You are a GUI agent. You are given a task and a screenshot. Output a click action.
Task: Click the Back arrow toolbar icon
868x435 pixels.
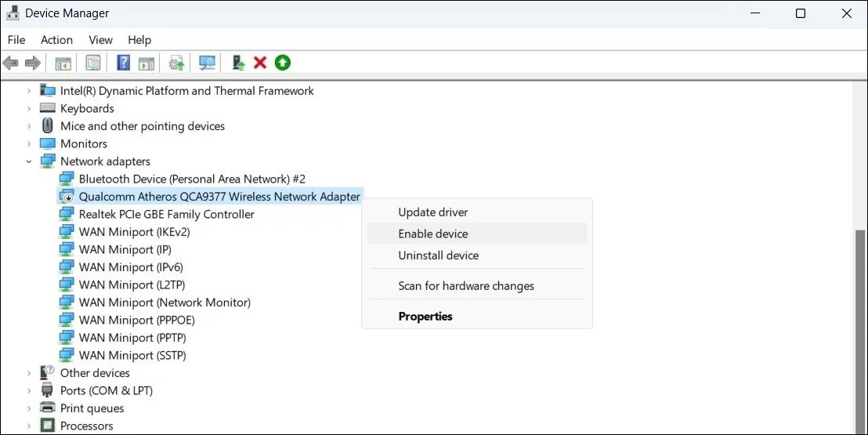tap(10, 63)
